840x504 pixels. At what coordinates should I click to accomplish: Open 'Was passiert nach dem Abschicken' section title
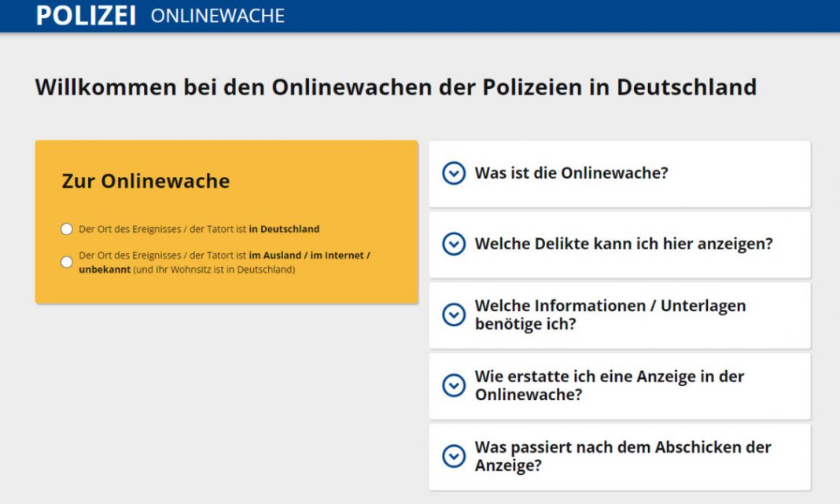[x=622, y=456]
